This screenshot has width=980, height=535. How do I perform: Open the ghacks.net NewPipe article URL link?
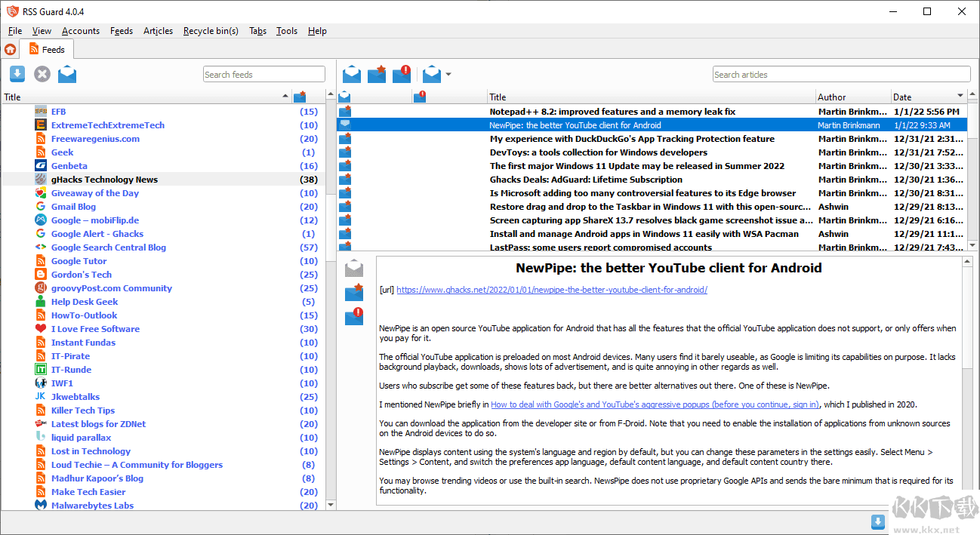[x=551, y=290]
